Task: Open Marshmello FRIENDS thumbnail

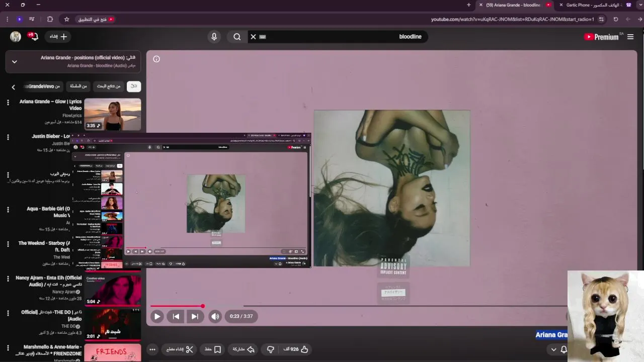Action: [113, 352]
